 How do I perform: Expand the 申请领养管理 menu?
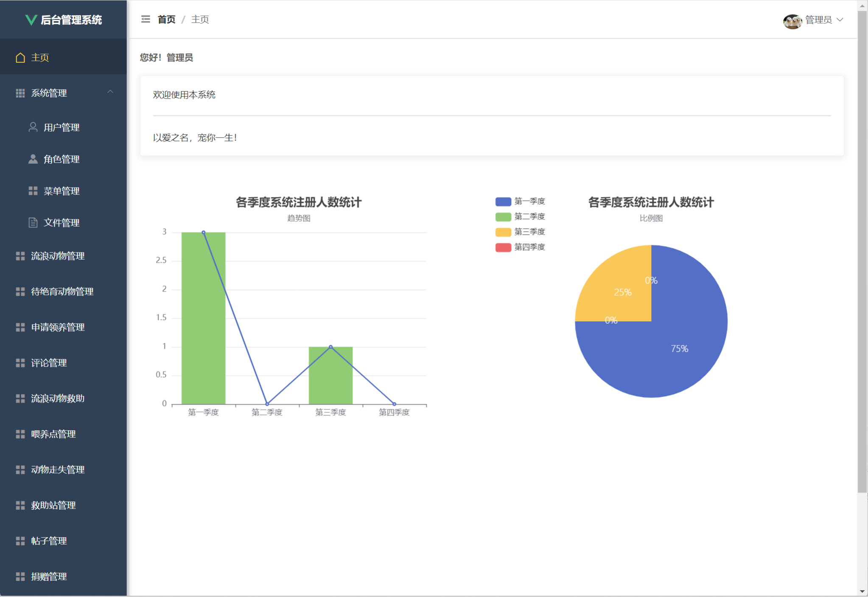click(x=58, y=327)
